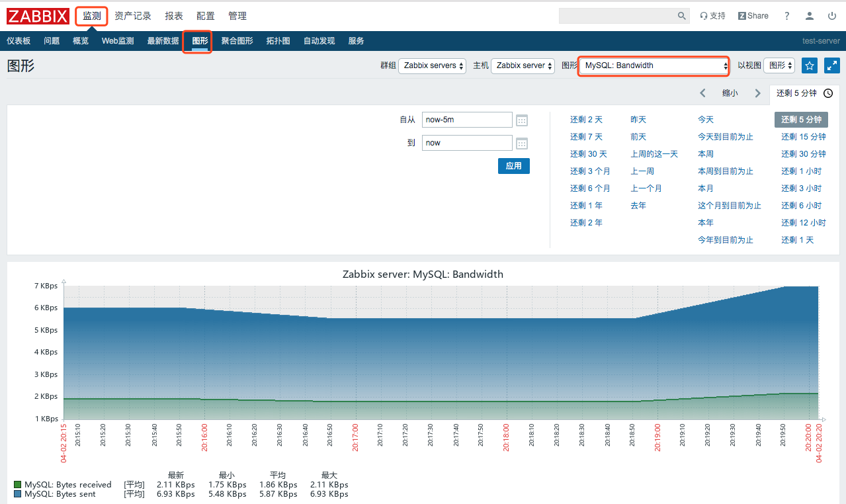Open the 群组 Zabbix servers dropdown
This screenshot has height=504, width=846.
433,65
